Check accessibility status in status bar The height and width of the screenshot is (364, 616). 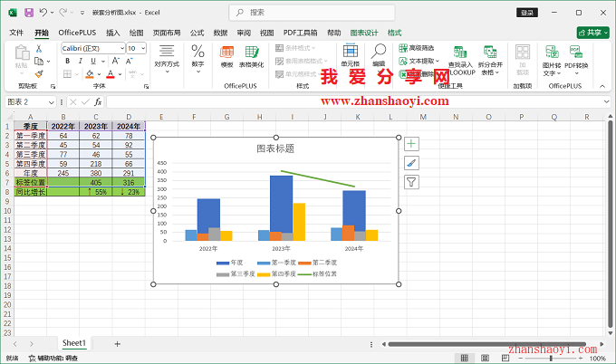(53, 358)
